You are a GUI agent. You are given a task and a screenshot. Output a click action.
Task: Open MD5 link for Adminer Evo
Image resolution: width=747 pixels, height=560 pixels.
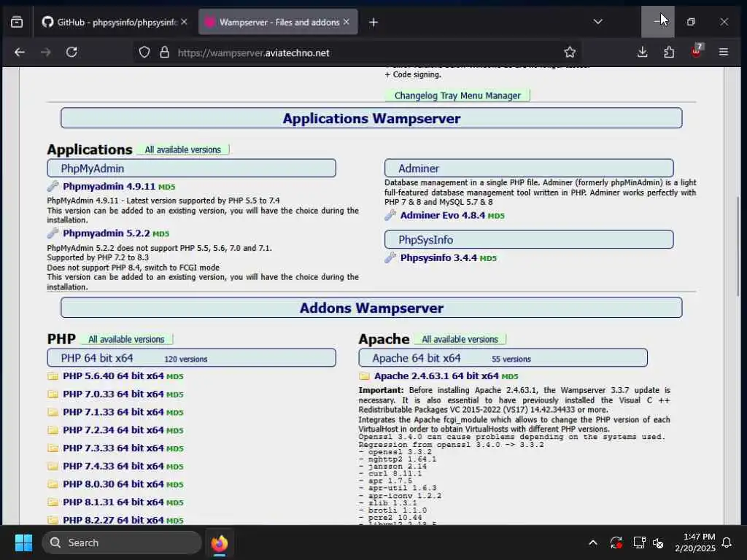coord(496,216)
